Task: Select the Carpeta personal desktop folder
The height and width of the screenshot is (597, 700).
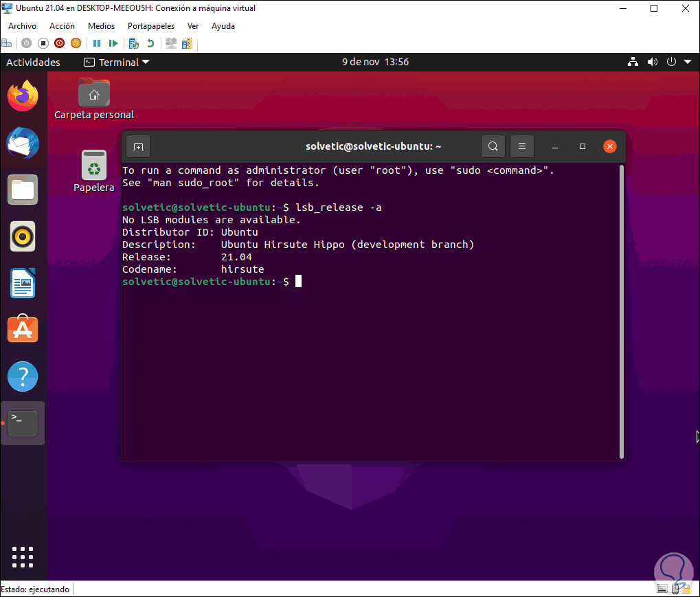Action: 94,100
